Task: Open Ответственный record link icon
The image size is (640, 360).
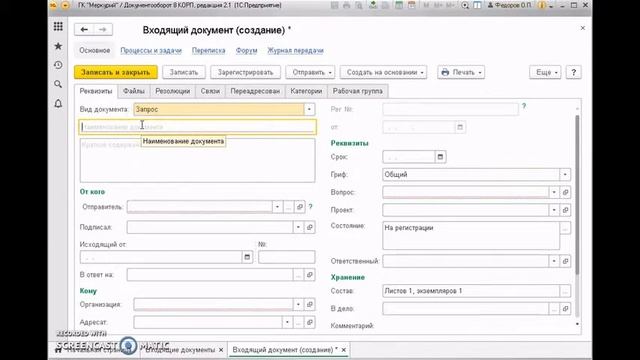Action: (x=565, y=261)
